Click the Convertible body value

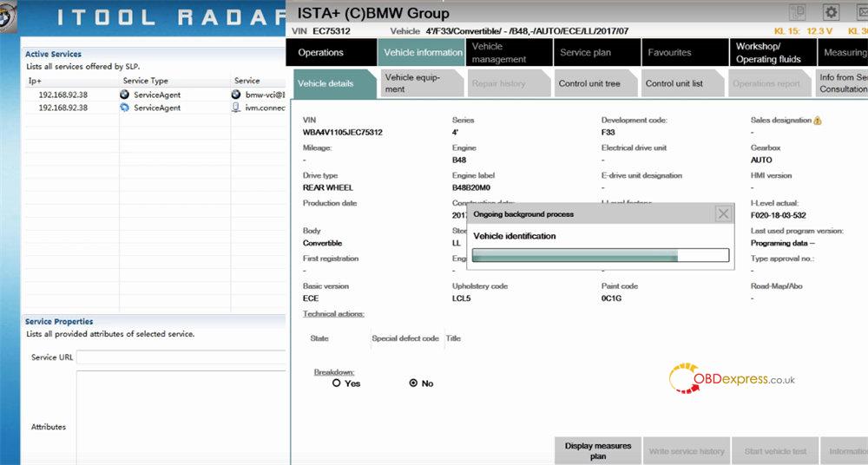322,243
